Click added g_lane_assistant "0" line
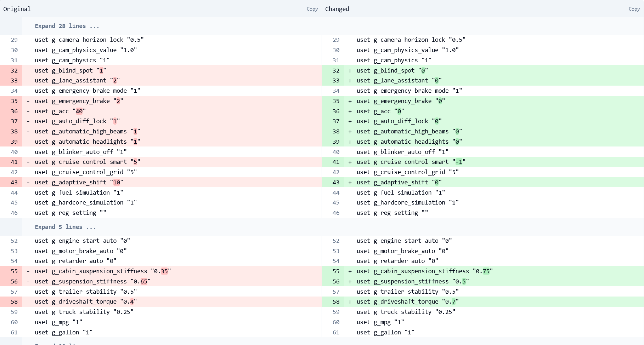The width and height of the screenshot is (644, 345). (399, 80)
